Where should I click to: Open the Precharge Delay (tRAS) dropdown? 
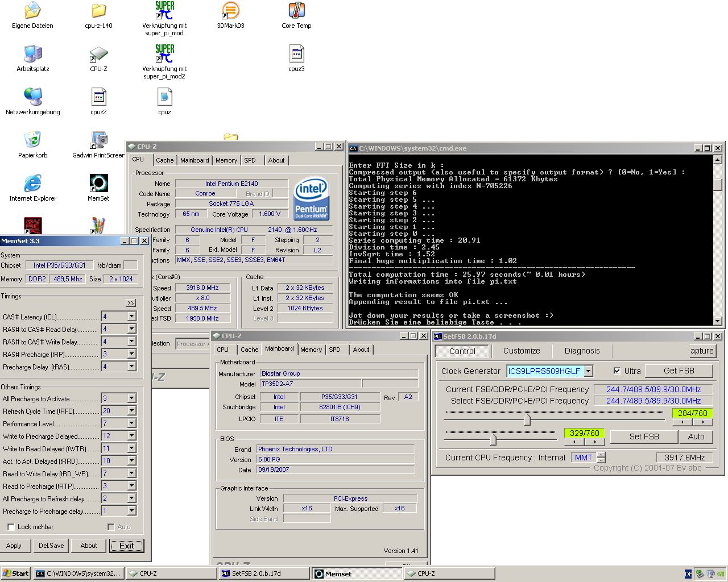[131, 367]
